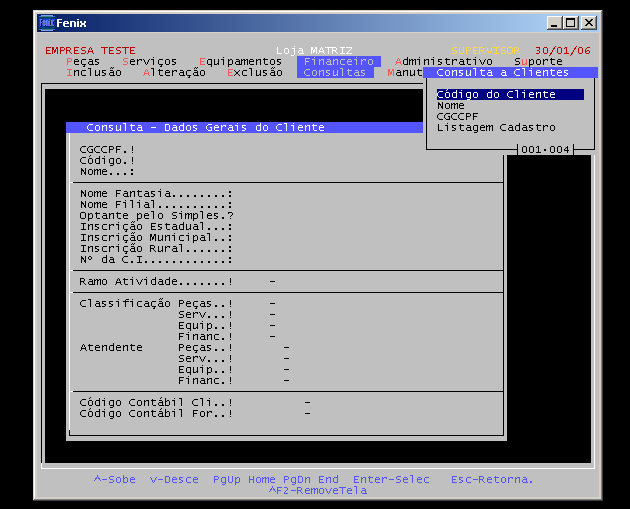Click the Nome...: field label

point(107,172)
